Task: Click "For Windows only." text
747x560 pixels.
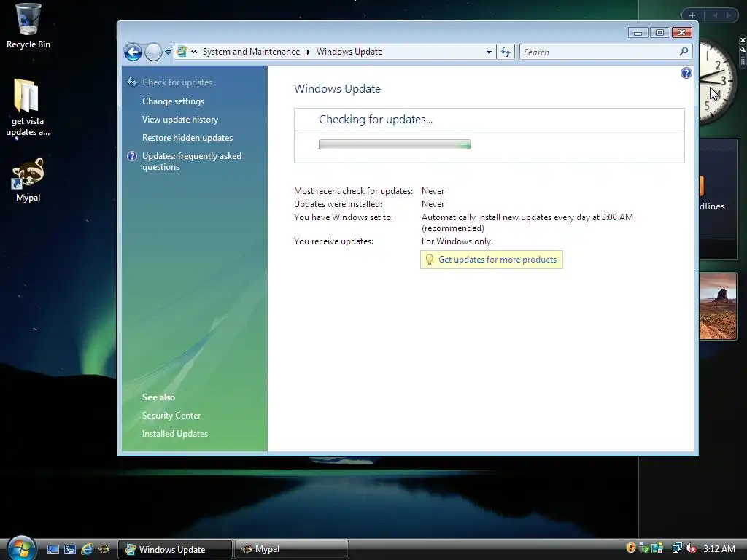Action: point(457,241)
